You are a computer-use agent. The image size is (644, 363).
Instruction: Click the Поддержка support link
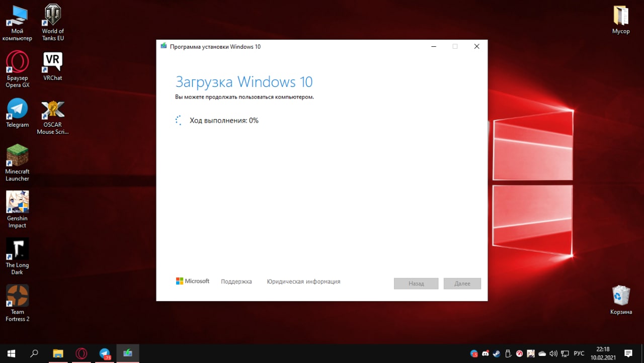[x=236, y=282]
